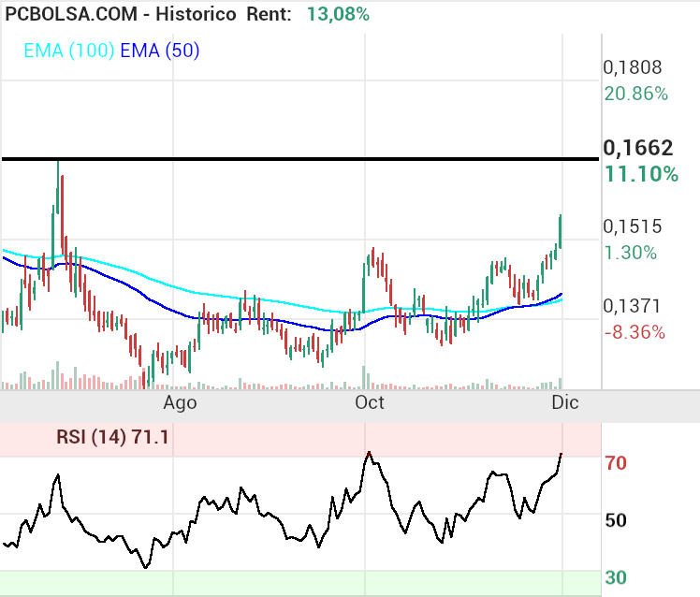Click the 11.10% bold percentage label
Viewport: 700px width, 597px height.
click(641, 174)
